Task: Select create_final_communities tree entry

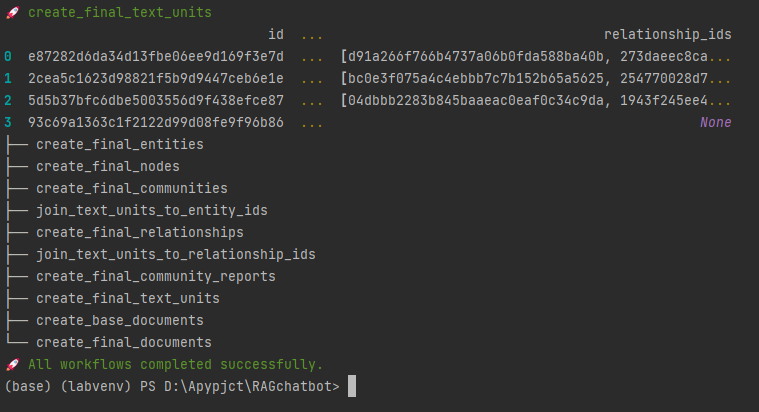Action: [132, 188]
